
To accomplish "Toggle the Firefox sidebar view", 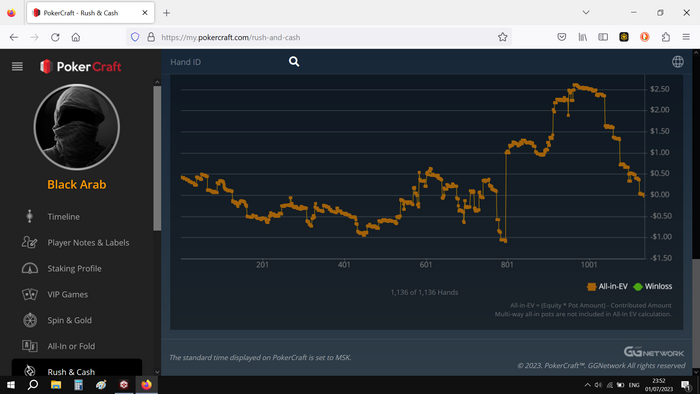I will (603, 37).
